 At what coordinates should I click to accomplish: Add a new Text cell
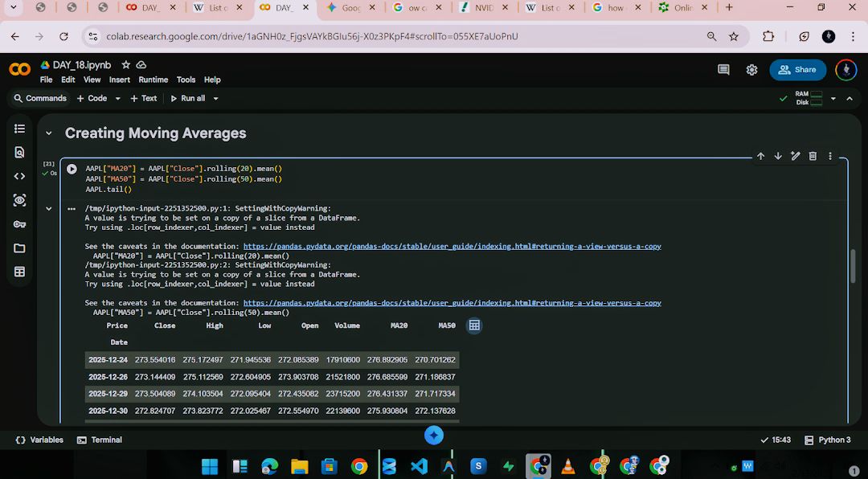coord(143,99)
